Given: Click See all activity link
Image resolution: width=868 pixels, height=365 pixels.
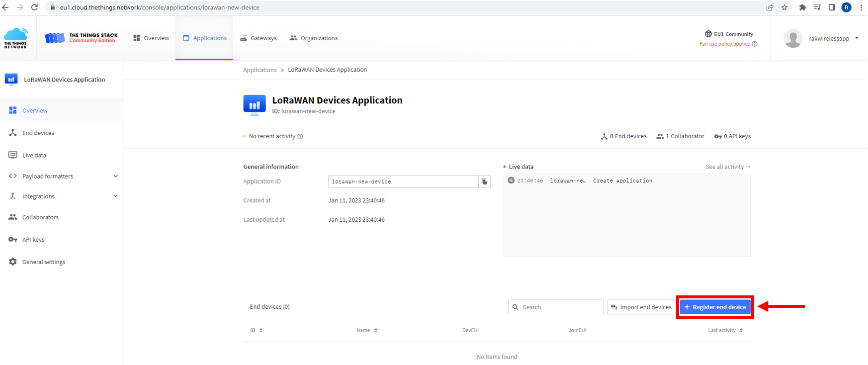Looking at the screenshot, I should click(x=728, y=167).
